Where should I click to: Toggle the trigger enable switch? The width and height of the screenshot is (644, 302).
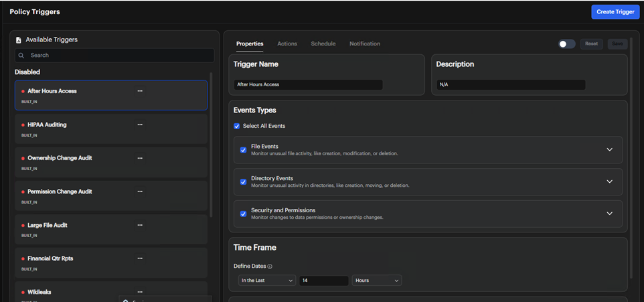566,44
